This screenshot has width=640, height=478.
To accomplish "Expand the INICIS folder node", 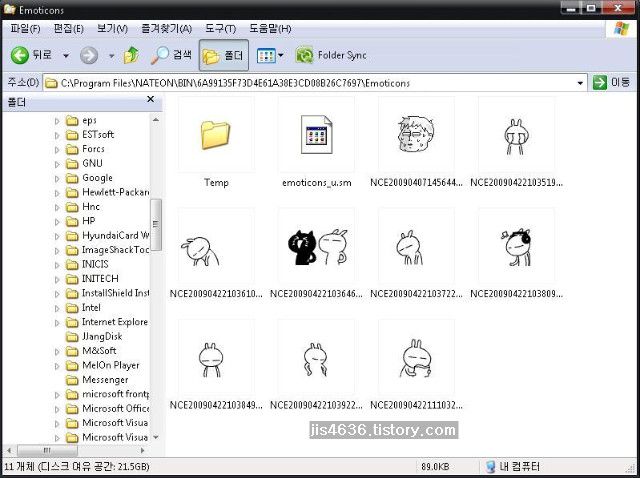I will (57, 265).
